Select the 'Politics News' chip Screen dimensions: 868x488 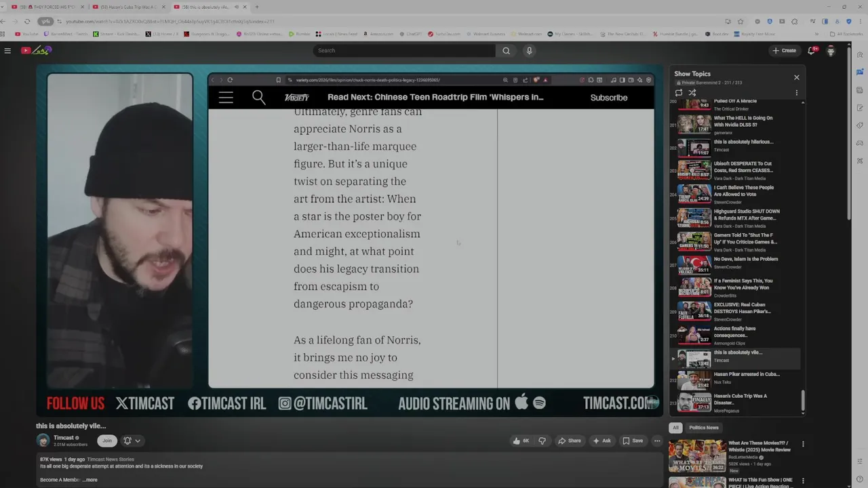pos(703,428)
